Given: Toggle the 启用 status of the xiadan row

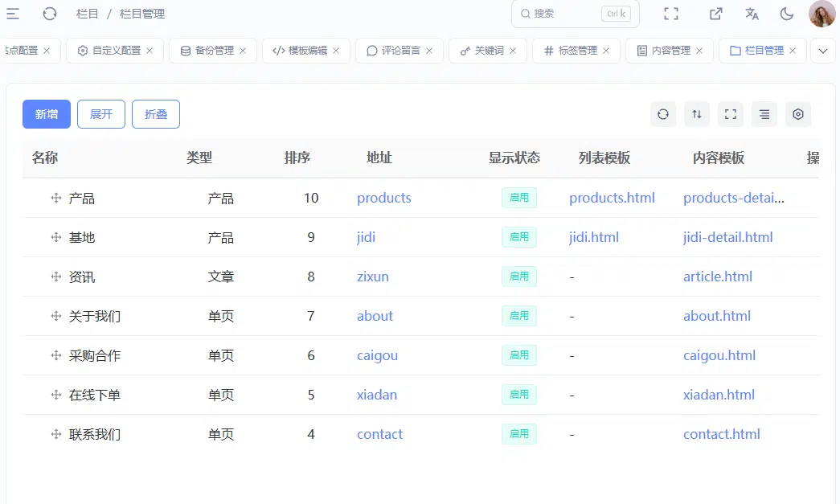Looking at the screenshot, I should click(x=519, y=395).
